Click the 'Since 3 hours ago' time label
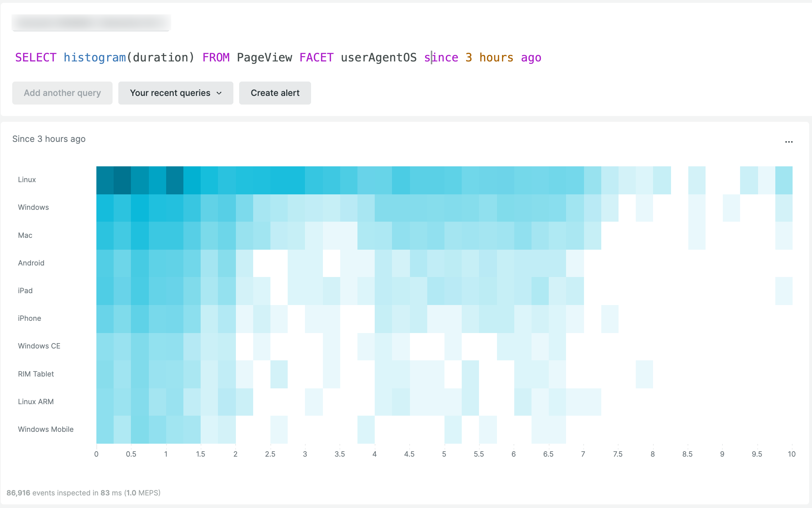Image resolution: width=812 pixels, height=508 pixels. (49, 139)
